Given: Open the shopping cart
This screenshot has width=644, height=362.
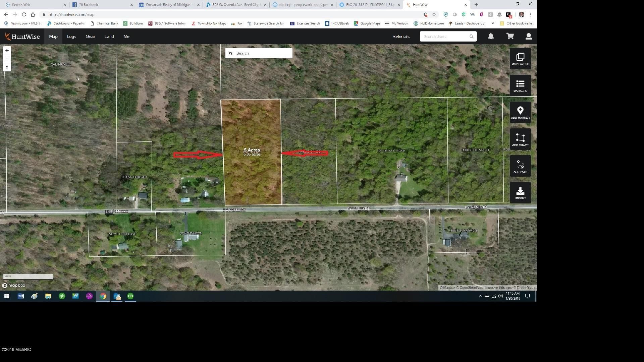Looking at the screenshot, I should pos(510,36).
